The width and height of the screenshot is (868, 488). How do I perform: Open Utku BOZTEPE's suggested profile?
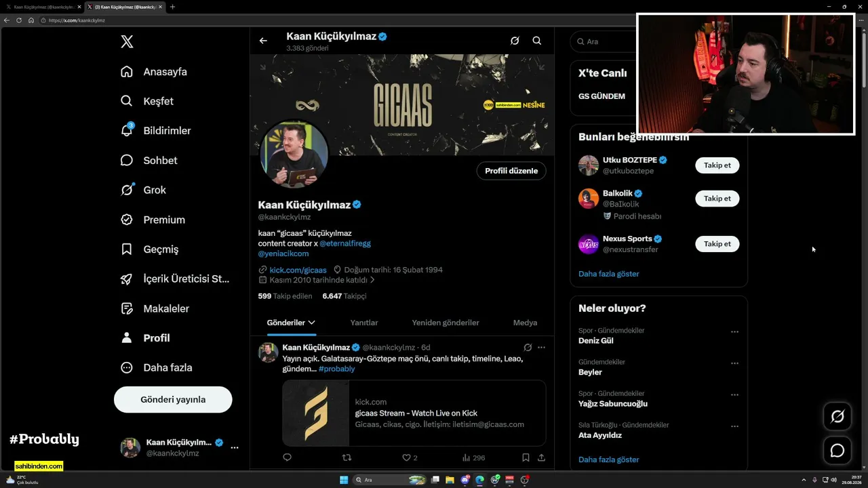click(630, 160)
